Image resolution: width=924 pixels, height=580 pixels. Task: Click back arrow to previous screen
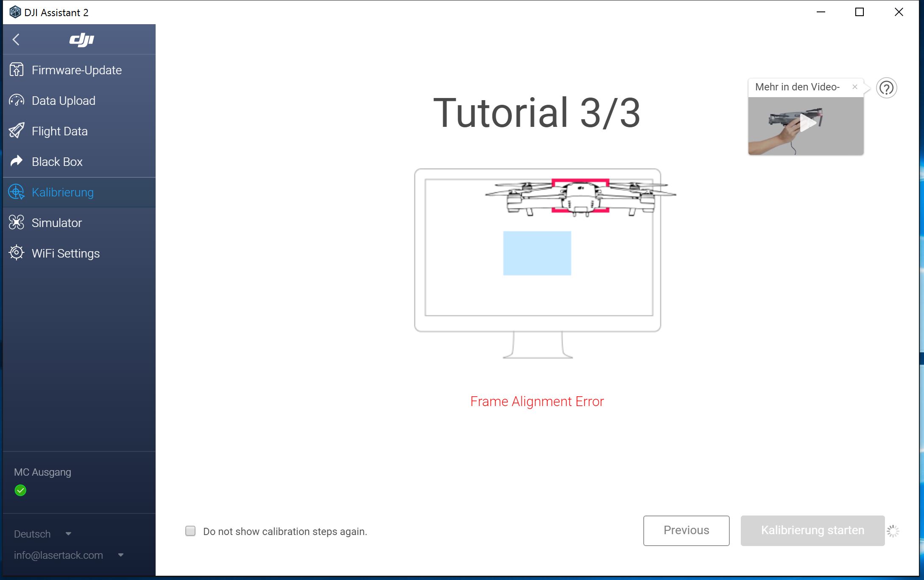(17, 38)
